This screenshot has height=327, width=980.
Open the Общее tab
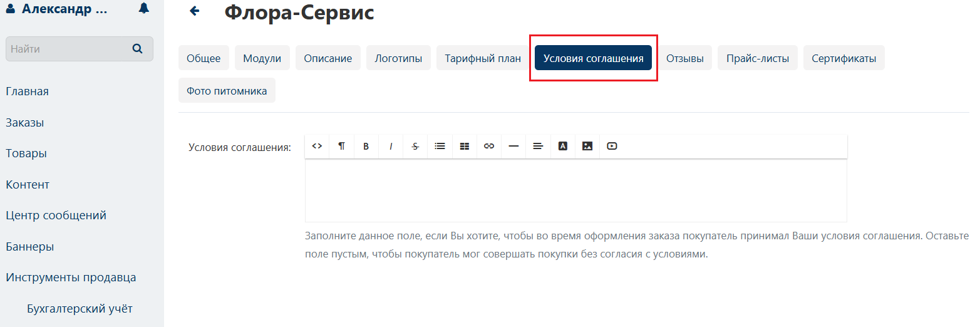[x=204, y=58]
